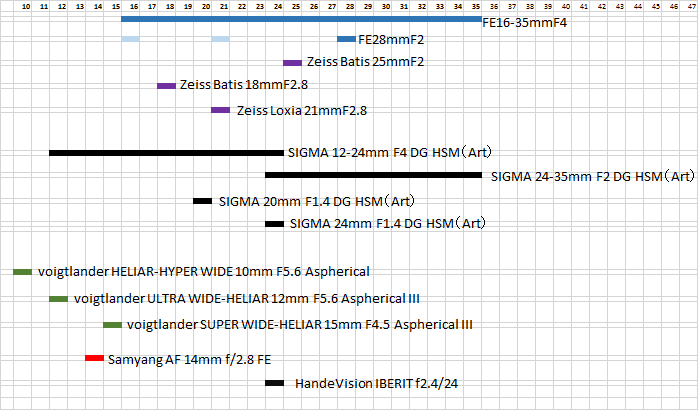The image size is (698, 410).
Task: Click the column header 35
Action: click(x=476, y=7)
